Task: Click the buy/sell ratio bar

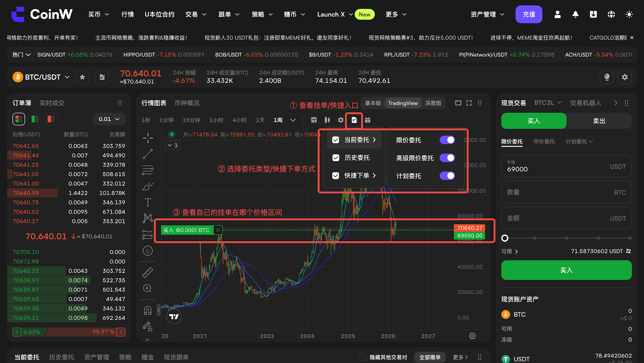Action: (x=69, y=332)
